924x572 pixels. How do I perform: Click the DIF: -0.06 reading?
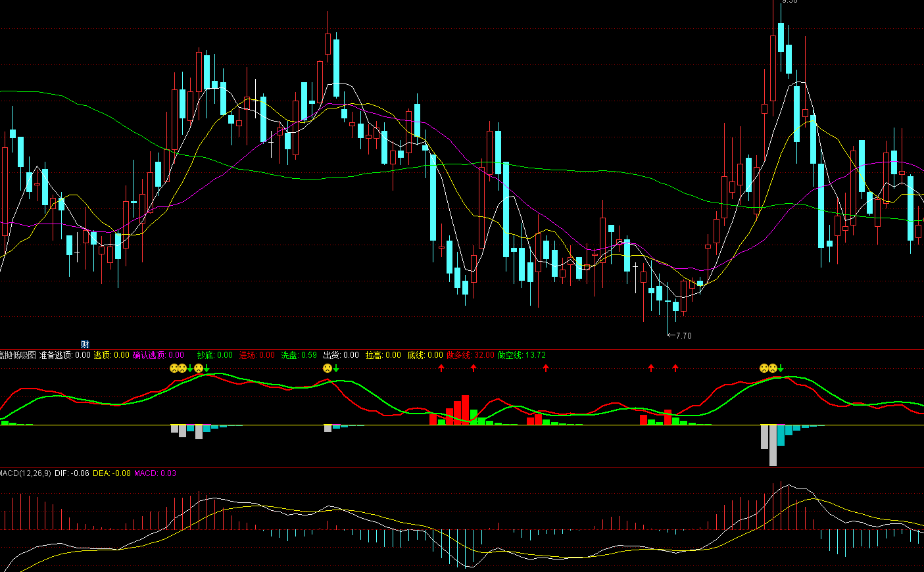pyautogui.click(x=72, y=473)
